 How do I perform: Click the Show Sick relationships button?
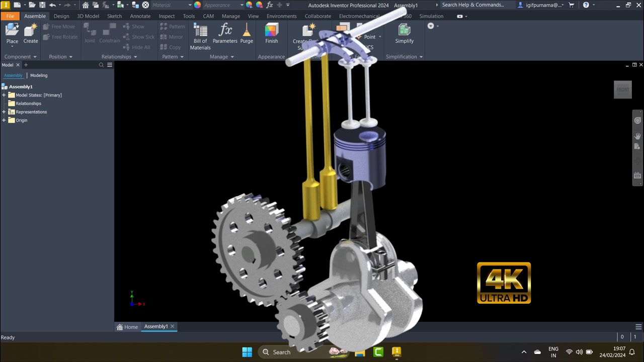[138, 37]
